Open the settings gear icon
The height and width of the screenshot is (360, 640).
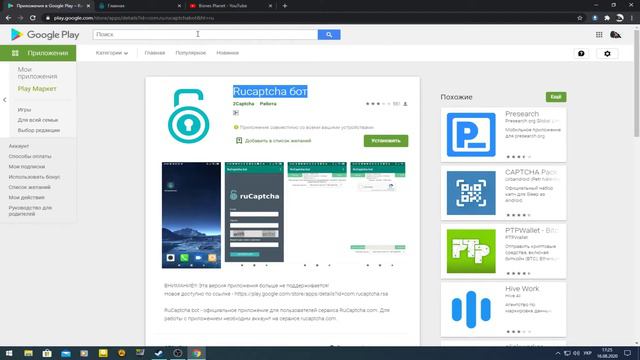[607, 53]
